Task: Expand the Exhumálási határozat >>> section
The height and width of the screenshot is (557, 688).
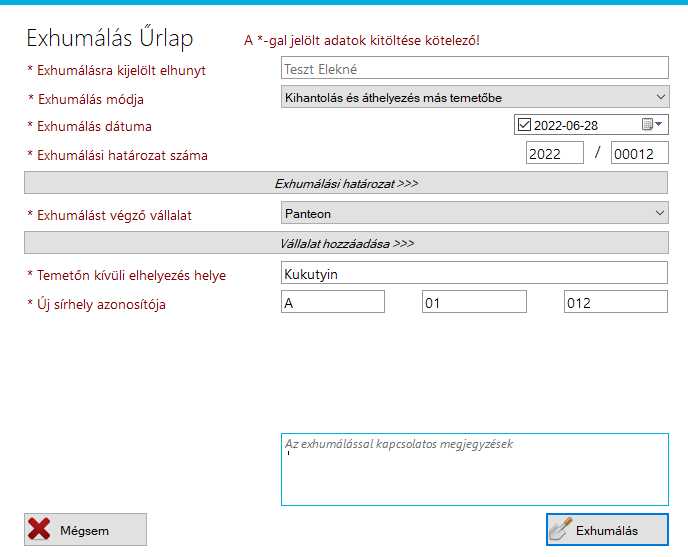Action: click(x=345, y=183)
